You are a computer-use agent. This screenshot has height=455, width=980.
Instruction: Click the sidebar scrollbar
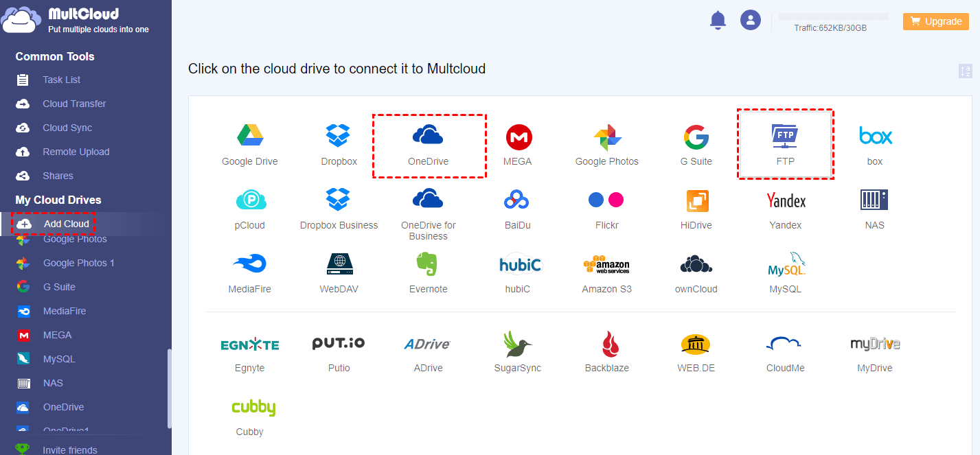pos(169,389)
